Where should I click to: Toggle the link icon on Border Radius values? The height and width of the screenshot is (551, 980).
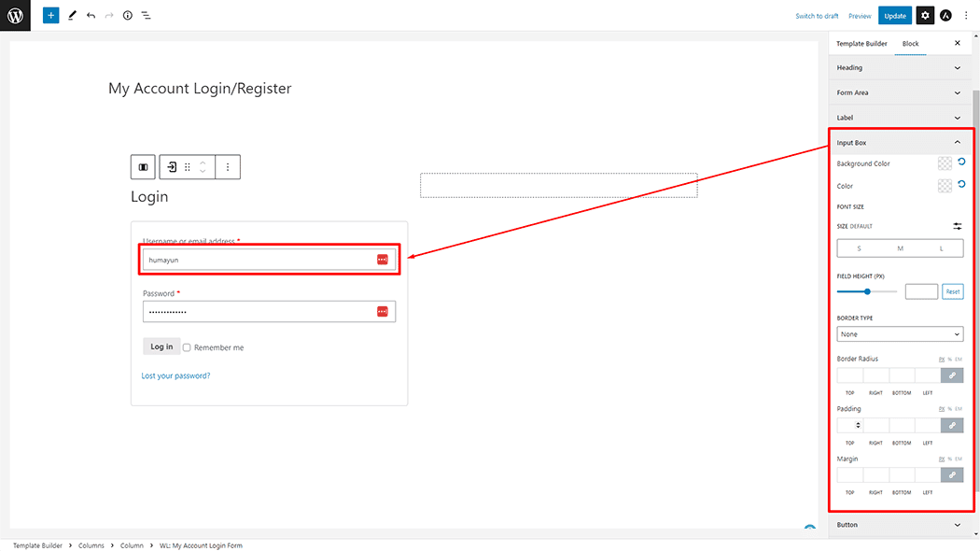[952, 374]
